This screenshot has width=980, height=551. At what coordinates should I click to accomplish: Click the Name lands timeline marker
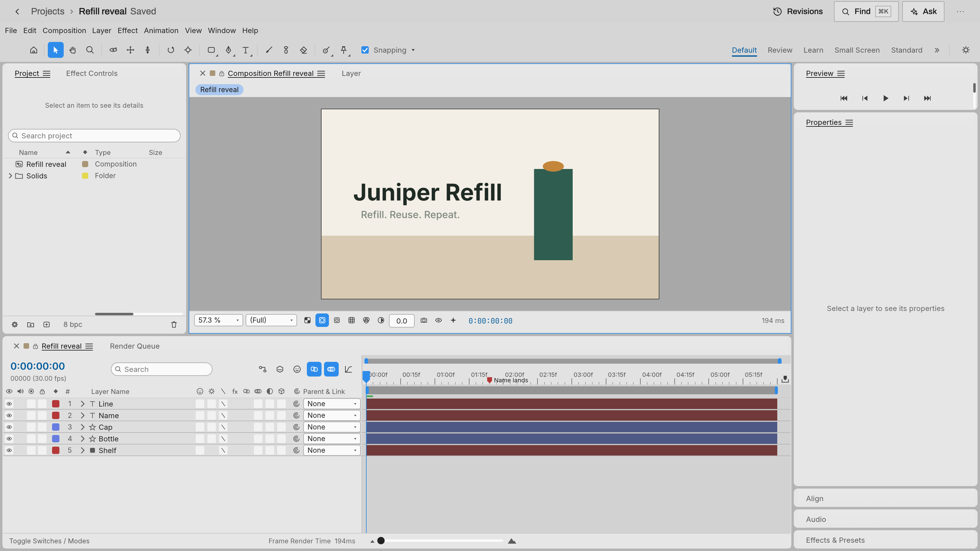pos(490,380)
